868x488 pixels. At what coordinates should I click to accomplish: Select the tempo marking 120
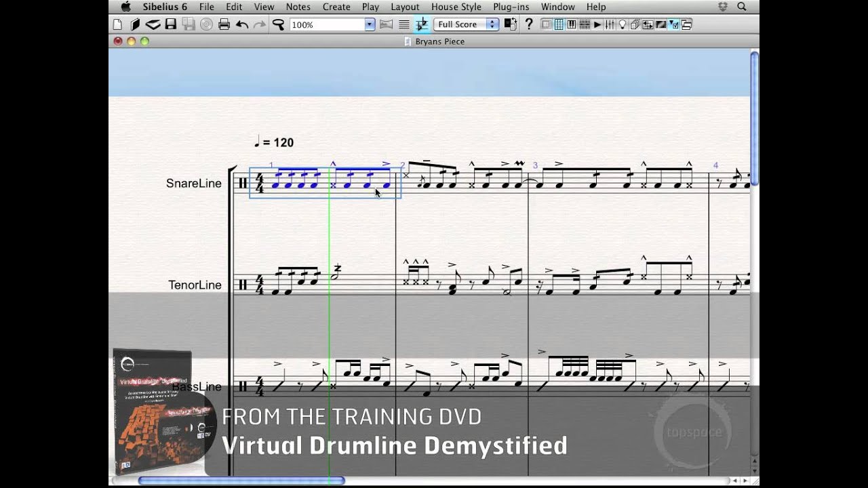[x=274, y=142]
